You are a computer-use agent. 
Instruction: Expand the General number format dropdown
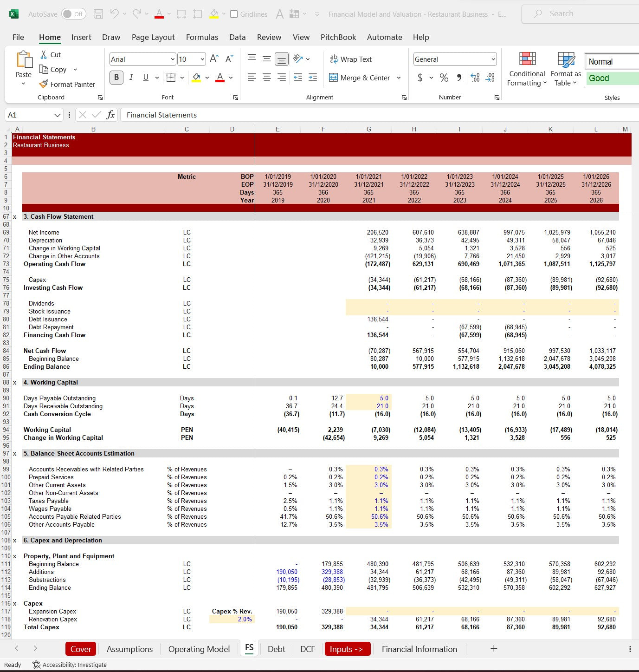pos(493,59)
